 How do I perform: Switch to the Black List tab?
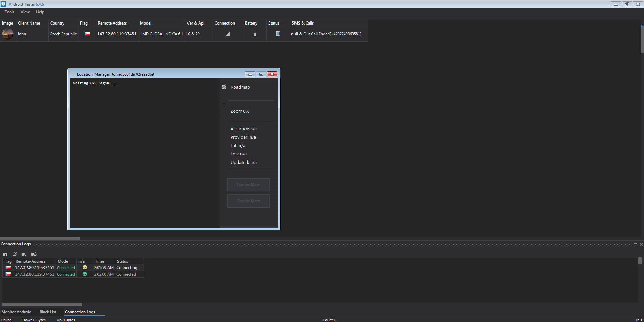click(48, 312)
